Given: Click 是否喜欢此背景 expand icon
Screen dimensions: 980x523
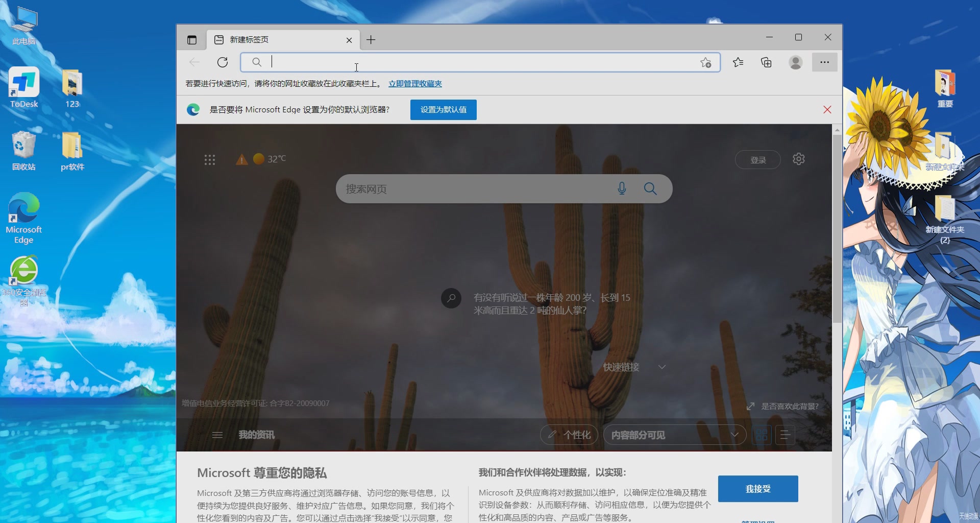Looking at the screenshot, I should (750, 407).
